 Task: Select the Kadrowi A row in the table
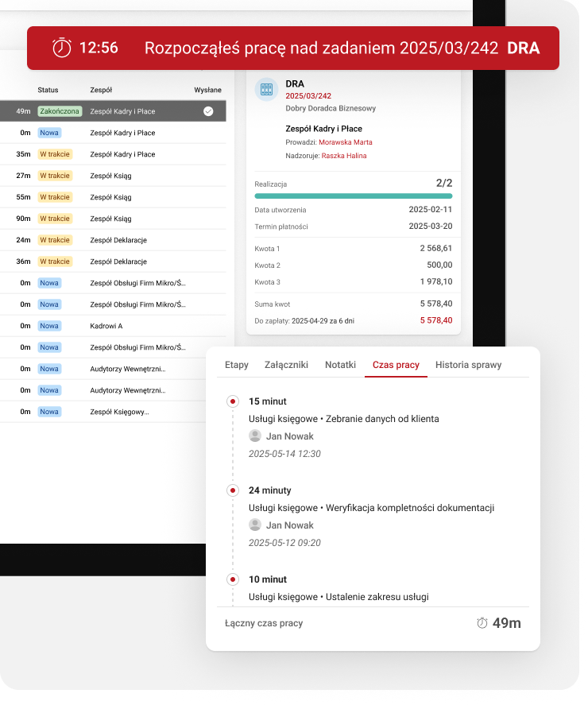[106, 326]
